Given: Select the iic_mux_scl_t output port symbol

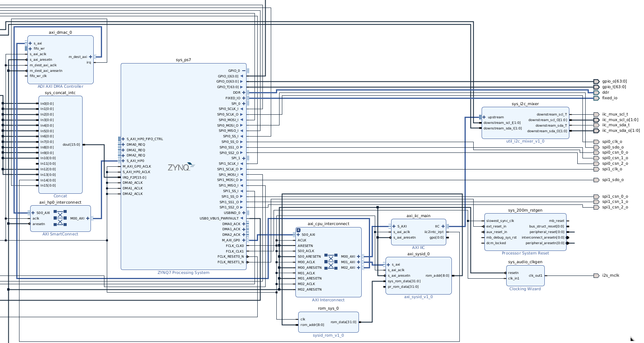Looking at the screenshot, I should (x=596, y=114).
